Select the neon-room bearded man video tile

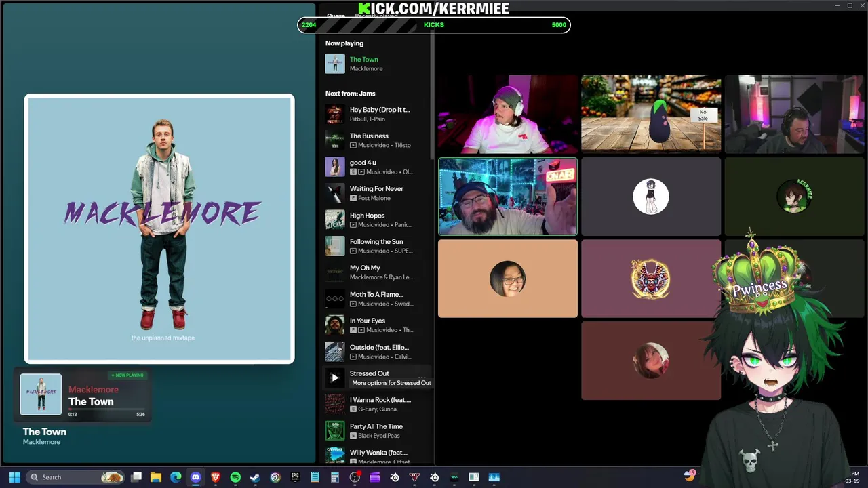coord(508,197)
